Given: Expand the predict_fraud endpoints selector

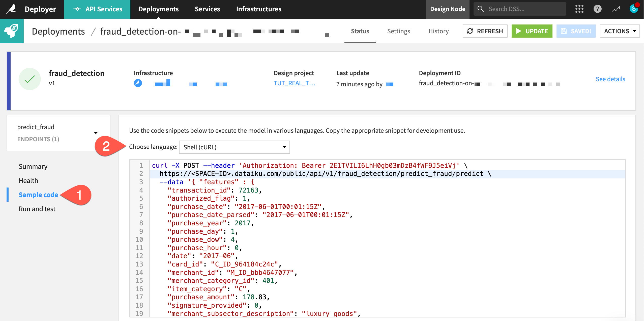Looking at the screenshot, I should [x=58, y=133].
